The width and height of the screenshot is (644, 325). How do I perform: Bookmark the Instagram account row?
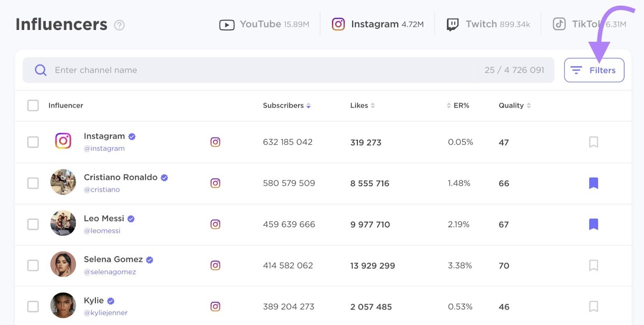(x=593, y=142)
